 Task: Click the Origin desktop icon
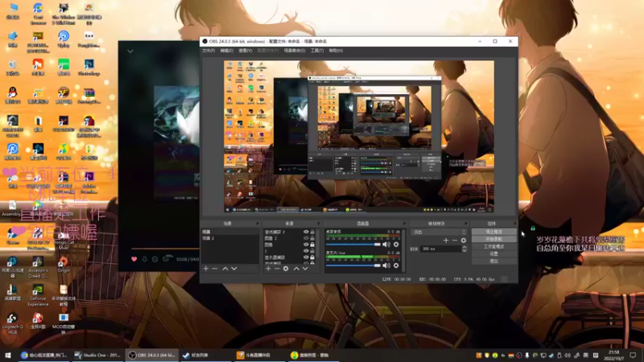[64, 265]
